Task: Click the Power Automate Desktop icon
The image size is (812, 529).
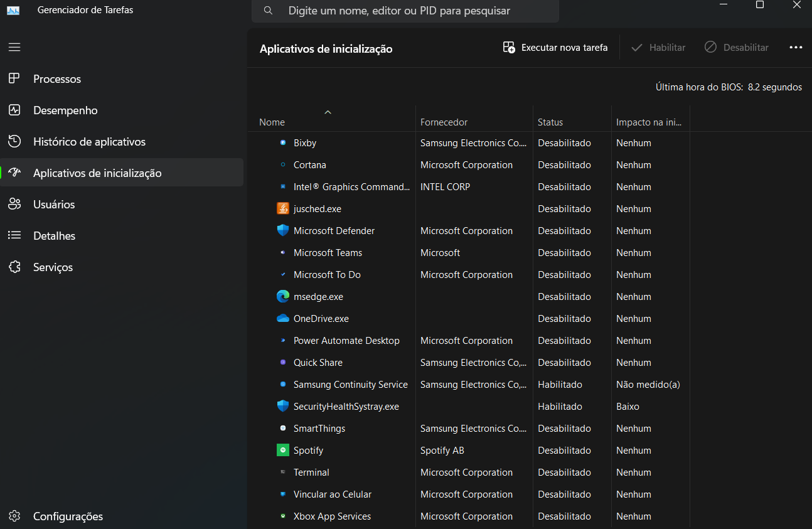Action: [283, 341]
